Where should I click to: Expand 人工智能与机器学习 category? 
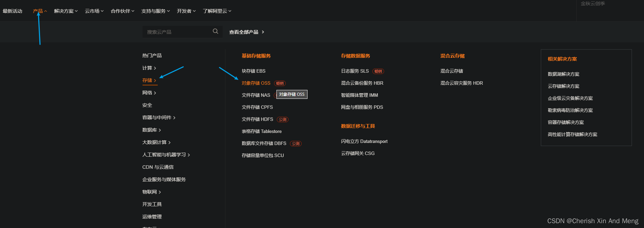coord(166,155)
